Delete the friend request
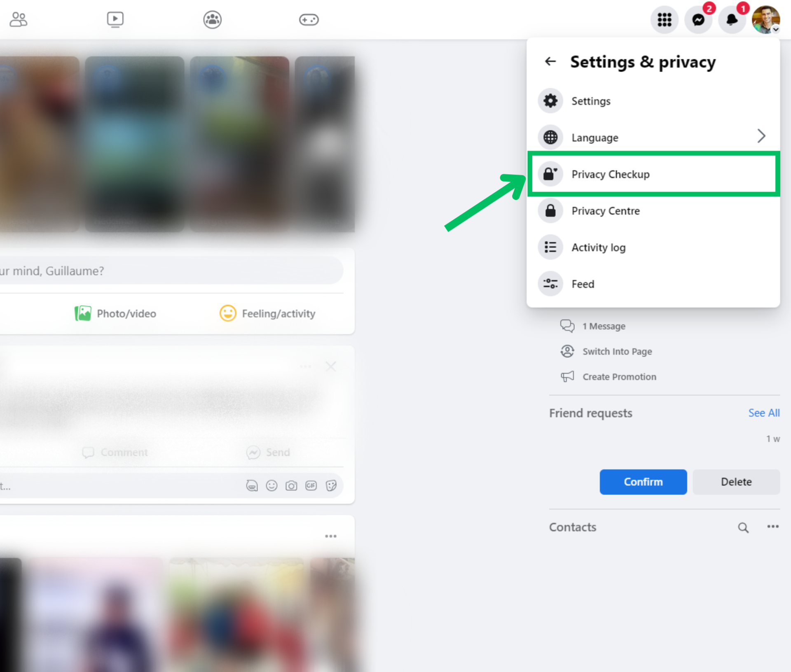 tap(736, 482)
